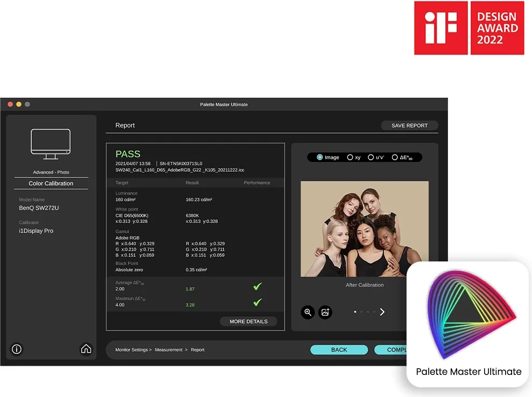Open MORE DETAILS of the report
The image size is (532, 397).
tap(248, 321)
